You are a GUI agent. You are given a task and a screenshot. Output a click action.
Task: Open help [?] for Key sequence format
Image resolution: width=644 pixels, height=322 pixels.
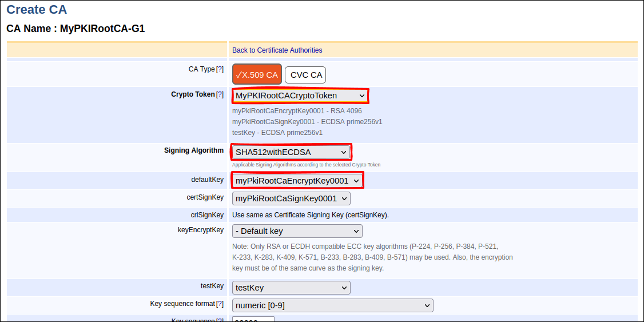click(220, 304)
